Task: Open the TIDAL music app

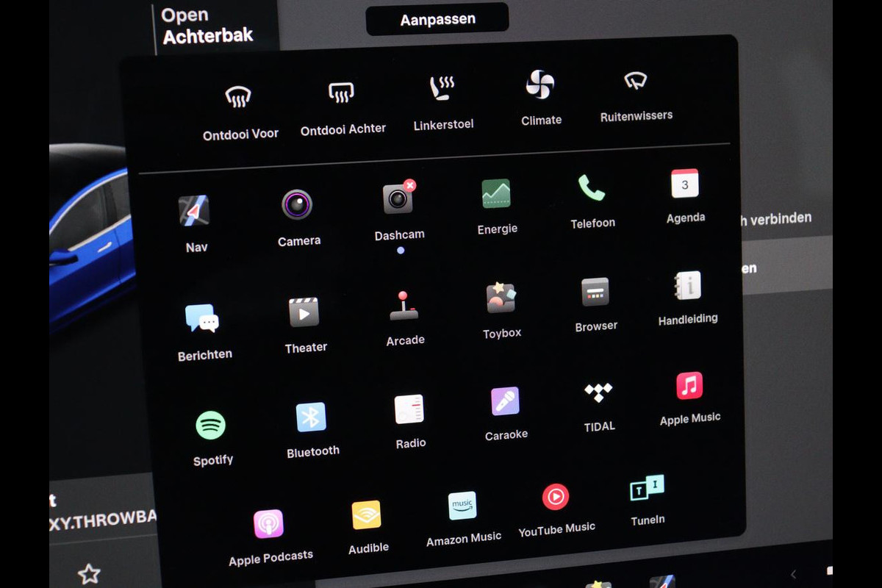Action: pos(598,392)
